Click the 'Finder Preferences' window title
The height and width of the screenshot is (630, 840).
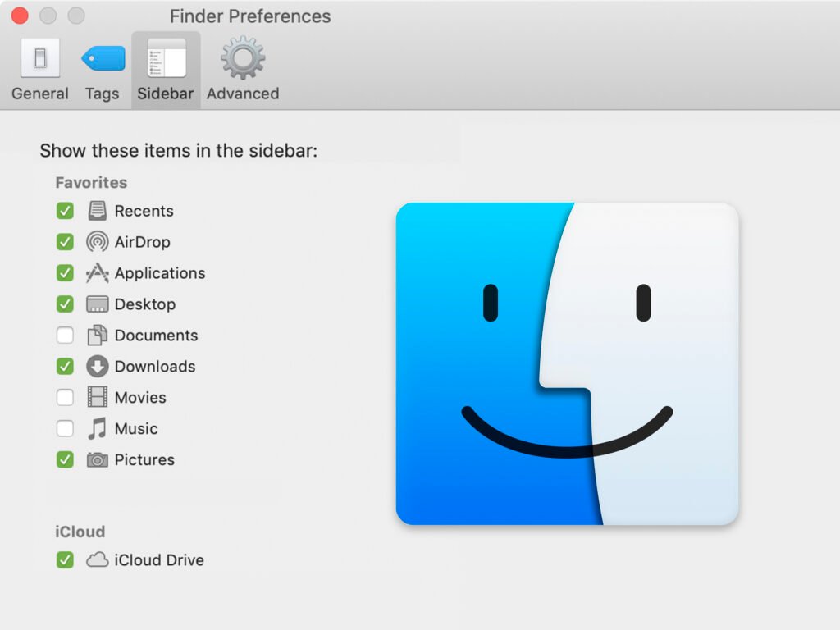pos(250,16)
